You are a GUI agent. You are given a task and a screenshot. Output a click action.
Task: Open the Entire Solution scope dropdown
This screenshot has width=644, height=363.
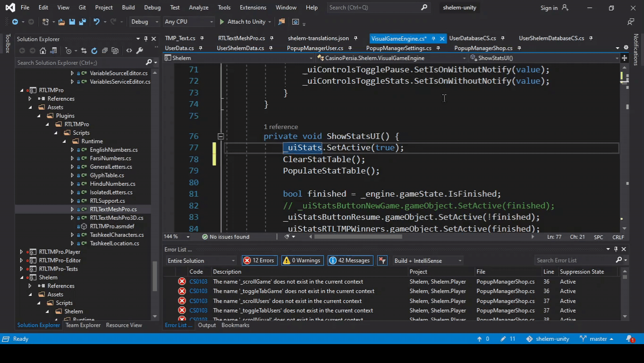pos(201,260)
